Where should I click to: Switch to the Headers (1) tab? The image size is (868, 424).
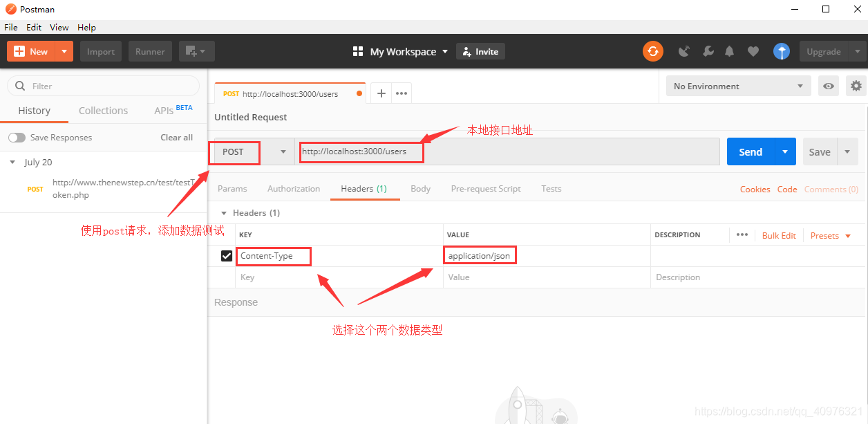coord(364,189)
